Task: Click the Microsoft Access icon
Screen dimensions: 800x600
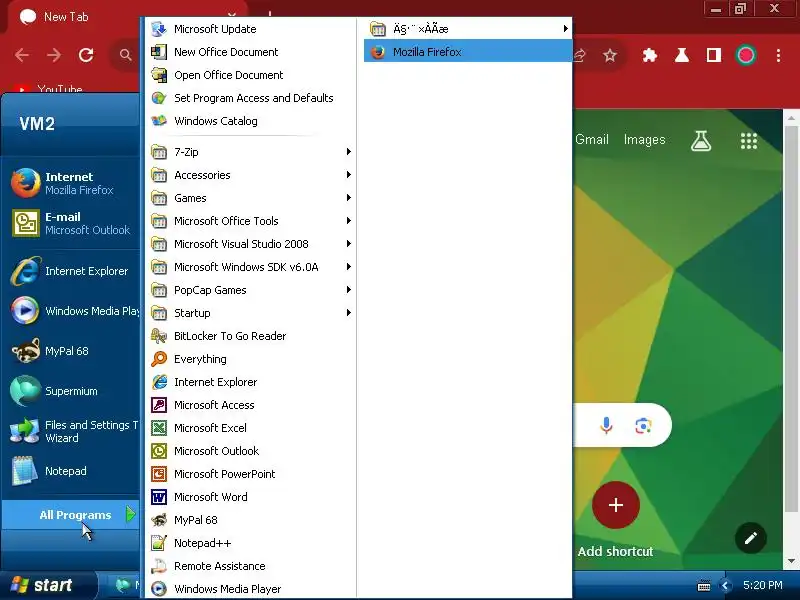Action: (x=159, y=405)
